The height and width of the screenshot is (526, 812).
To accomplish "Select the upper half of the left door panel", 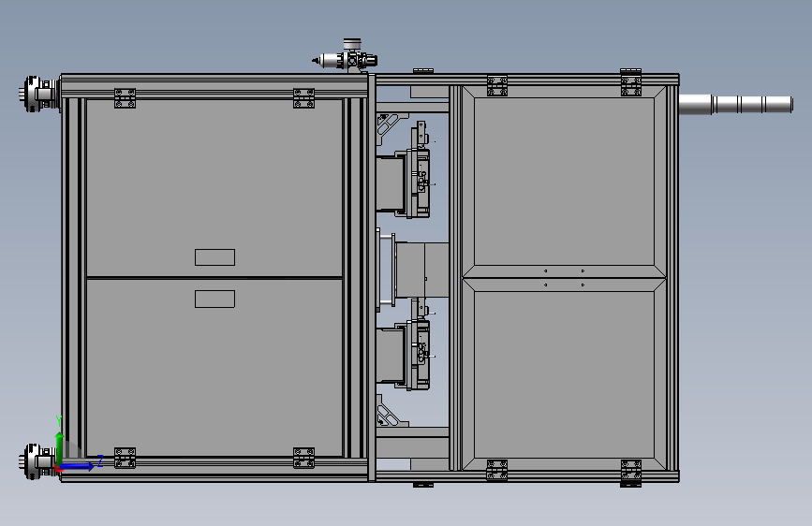I will 214,188.
